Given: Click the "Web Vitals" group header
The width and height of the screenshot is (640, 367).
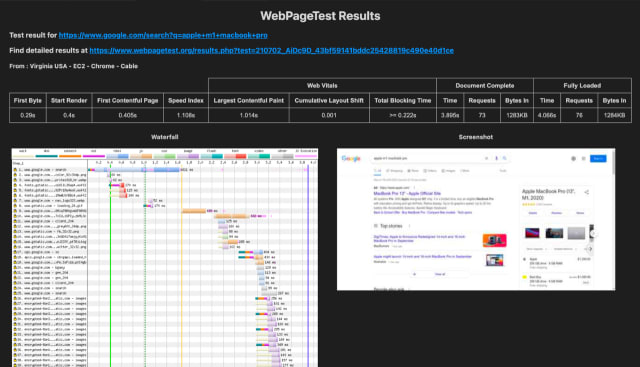Looking at the screenshot, I should pyautogui.click(x=322, y=86).
